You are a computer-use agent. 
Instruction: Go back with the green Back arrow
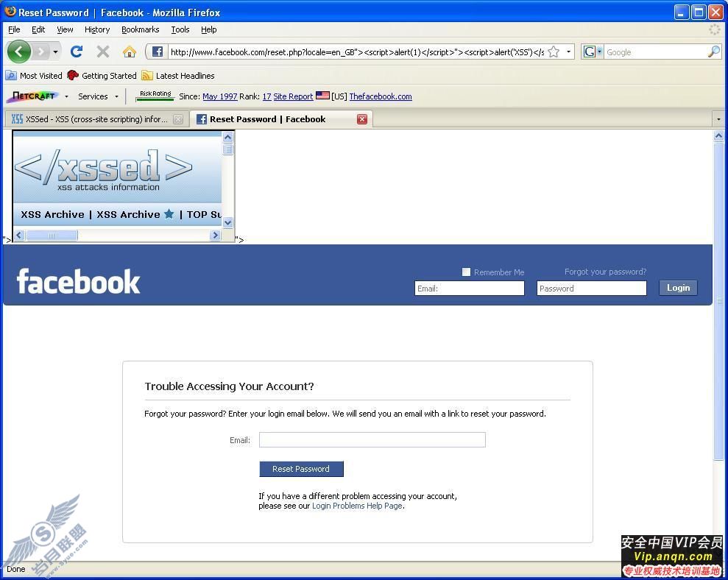pos(19,52)
